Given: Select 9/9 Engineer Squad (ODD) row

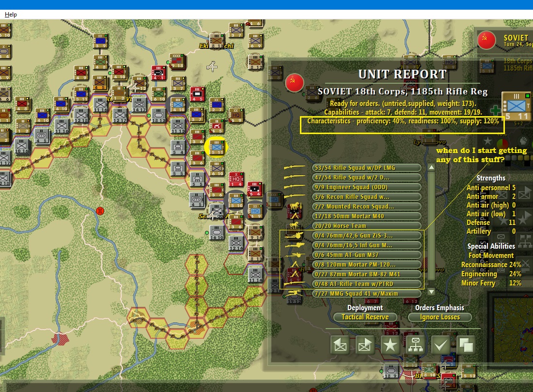Looking at the screenshot, I should click(367, 187).
